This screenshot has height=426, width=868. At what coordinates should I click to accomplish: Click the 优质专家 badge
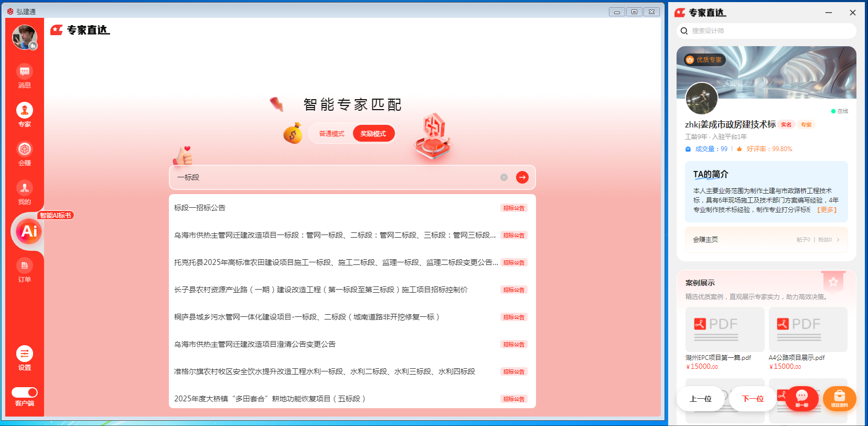[704, 60]
